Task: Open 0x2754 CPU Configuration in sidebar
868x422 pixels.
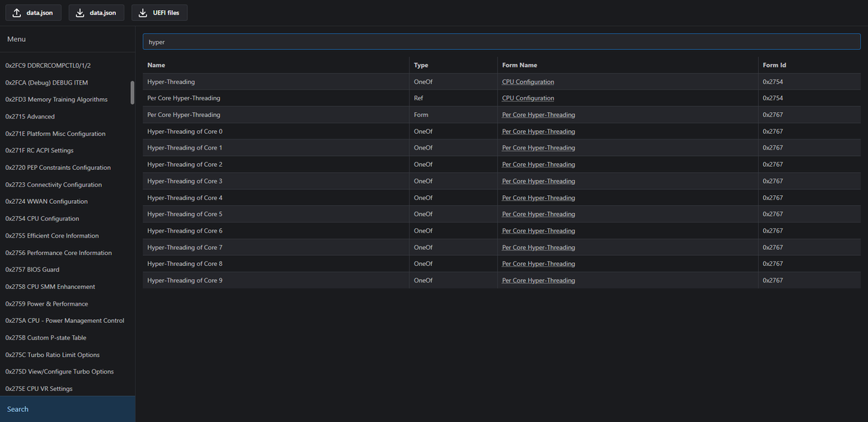Action: (x=42, y=219)
